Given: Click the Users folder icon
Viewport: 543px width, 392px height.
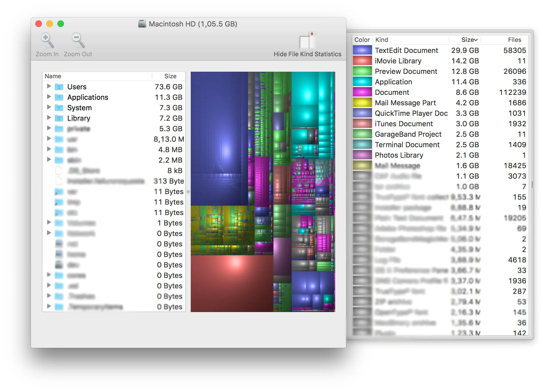Looking at the screenshot, I should click(x=59, y=87).
